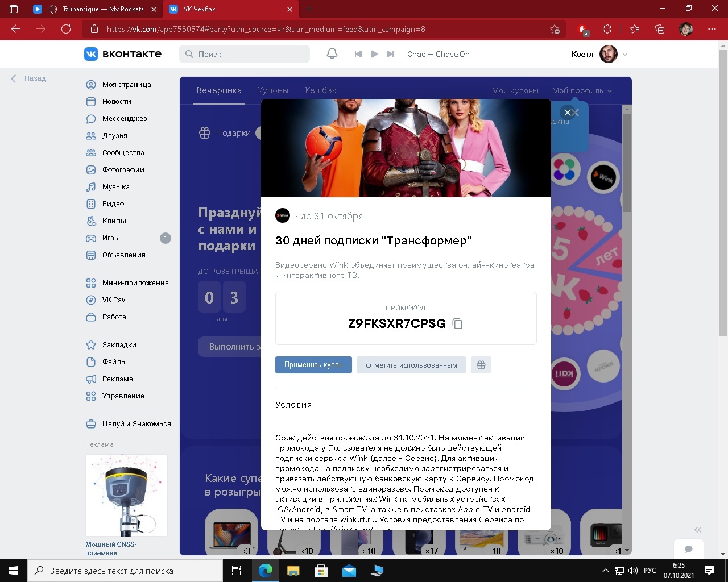The width and height of the screenshot is (728, 582).
Task: Open Моя страница in sidebar
Action: pos(127,85)
